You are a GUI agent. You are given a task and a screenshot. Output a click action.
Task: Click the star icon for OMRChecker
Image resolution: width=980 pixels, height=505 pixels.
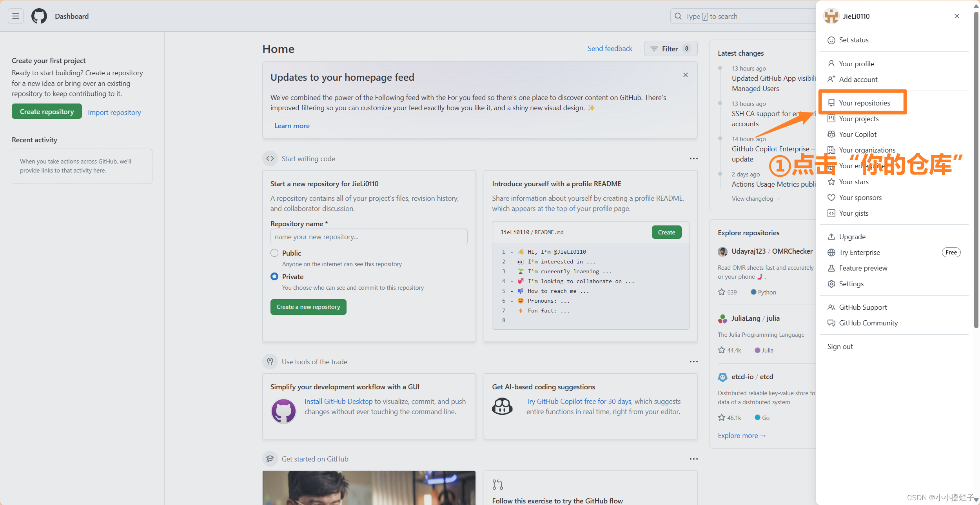[x=722, y=292]
